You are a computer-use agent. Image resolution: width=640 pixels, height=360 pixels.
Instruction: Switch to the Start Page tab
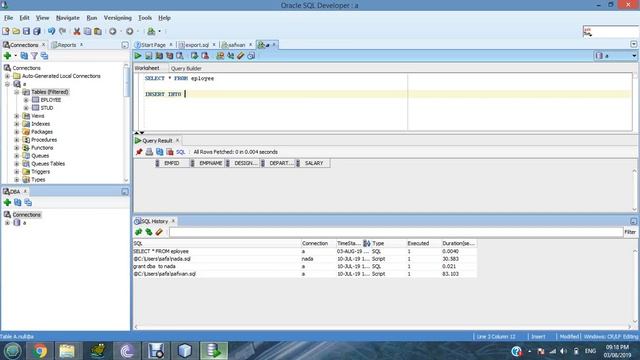click(153, 45)
